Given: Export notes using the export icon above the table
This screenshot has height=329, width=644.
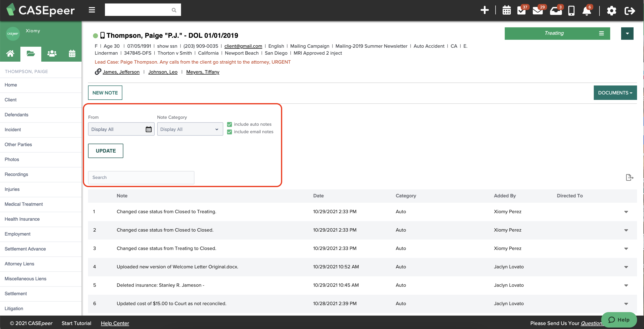Looking at the screenshot, I should point(630,177).
